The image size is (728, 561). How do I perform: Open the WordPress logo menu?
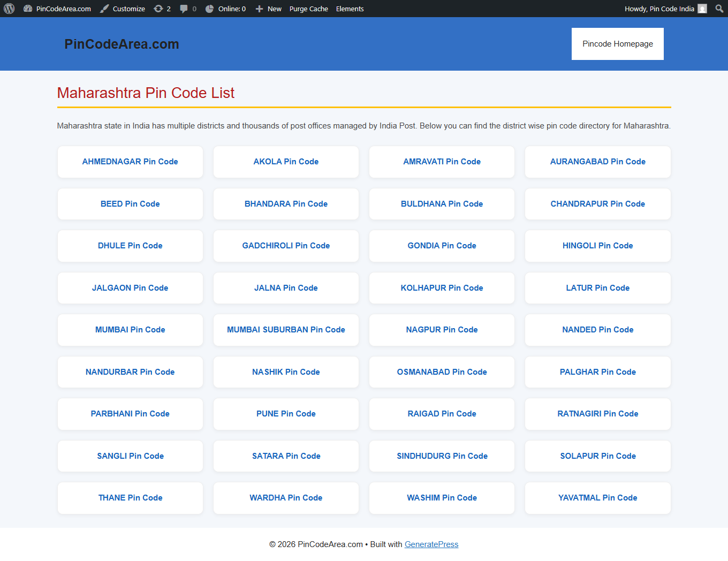coord(9,9)
